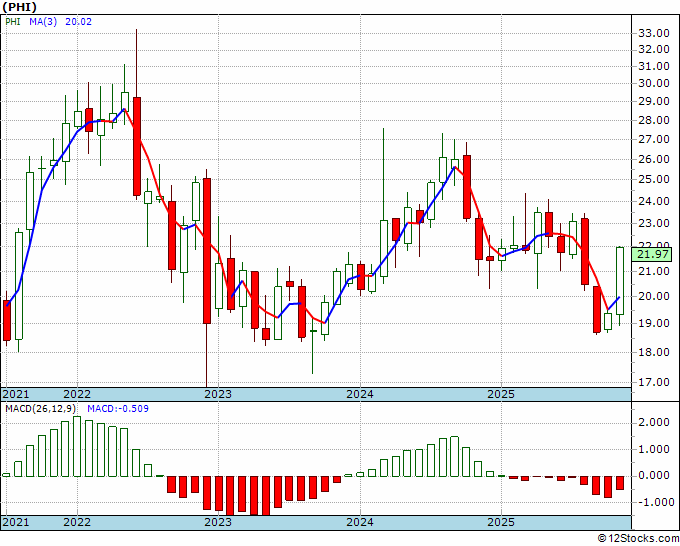Click the 30.00 price axis label
The width and height of the screenshot is (680, 546).
(x=654, y=83)
